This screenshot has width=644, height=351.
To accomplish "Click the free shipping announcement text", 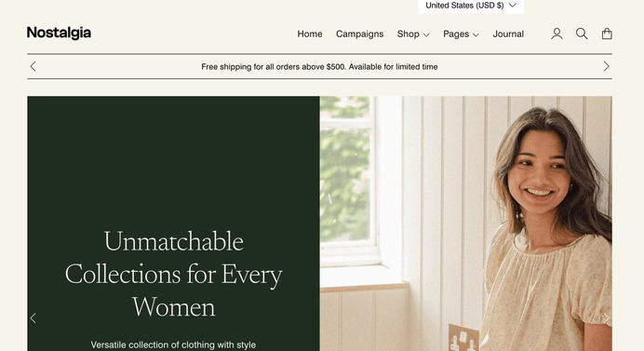I will point(319,67).
